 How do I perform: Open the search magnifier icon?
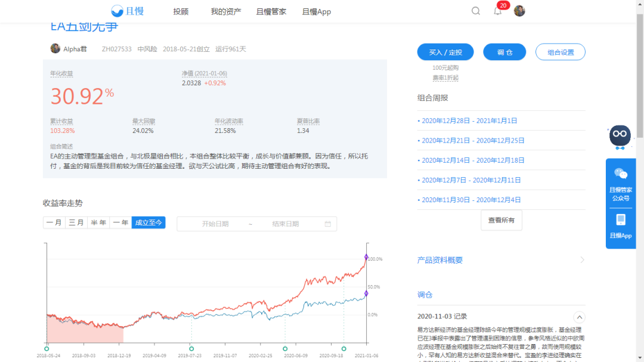click(476, 11)
